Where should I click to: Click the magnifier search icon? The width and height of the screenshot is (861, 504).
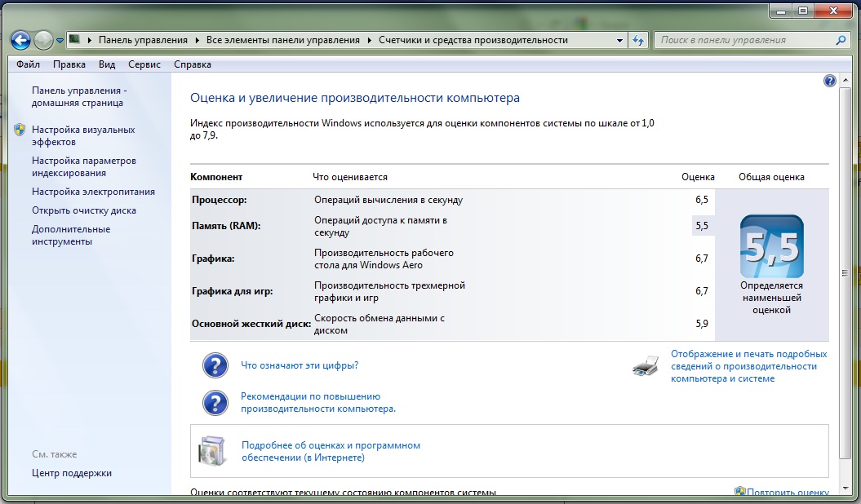[841, 40]
